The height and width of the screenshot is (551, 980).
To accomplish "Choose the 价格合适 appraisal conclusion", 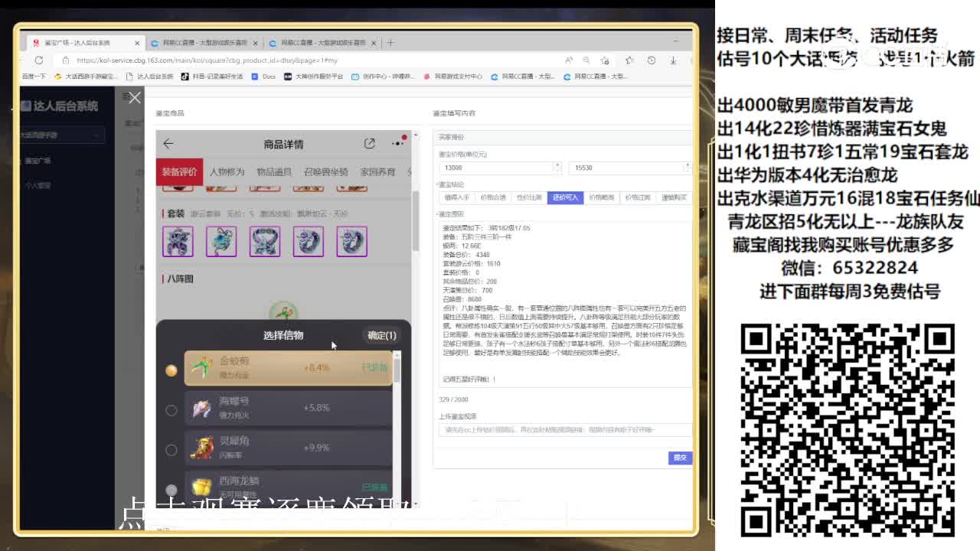I will click(x=493, y=197).
